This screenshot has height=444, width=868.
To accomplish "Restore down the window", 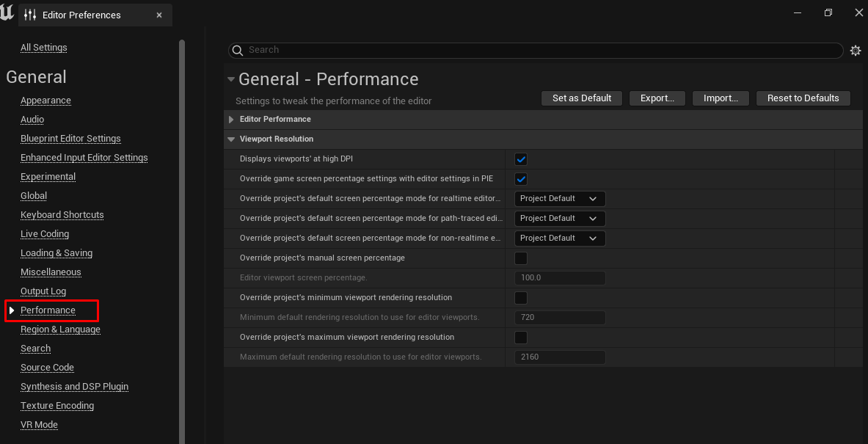I will (x=828, y=12).
